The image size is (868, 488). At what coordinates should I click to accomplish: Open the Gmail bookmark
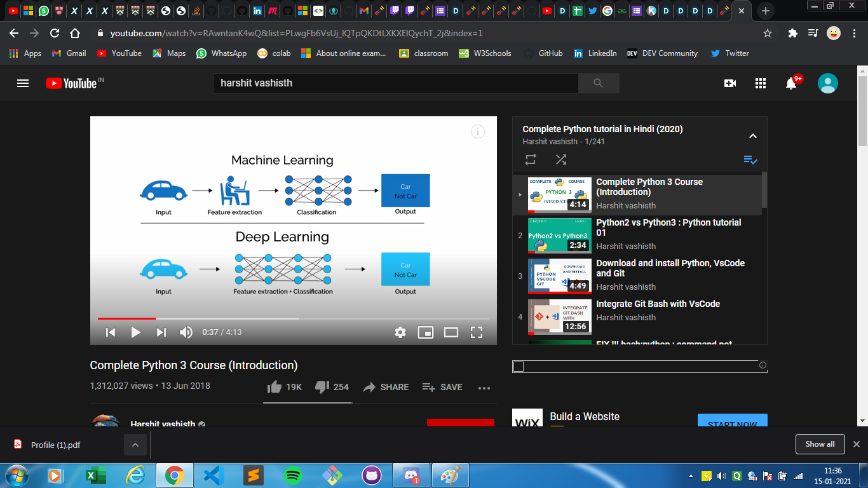[69, 53]
